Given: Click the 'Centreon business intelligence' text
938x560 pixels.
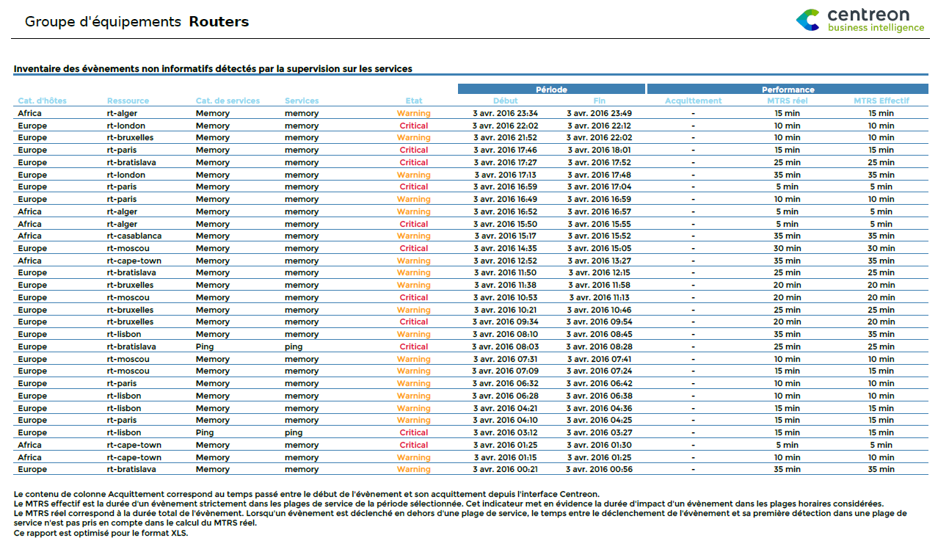Looking at the screenshot, I should coord(876,21).
